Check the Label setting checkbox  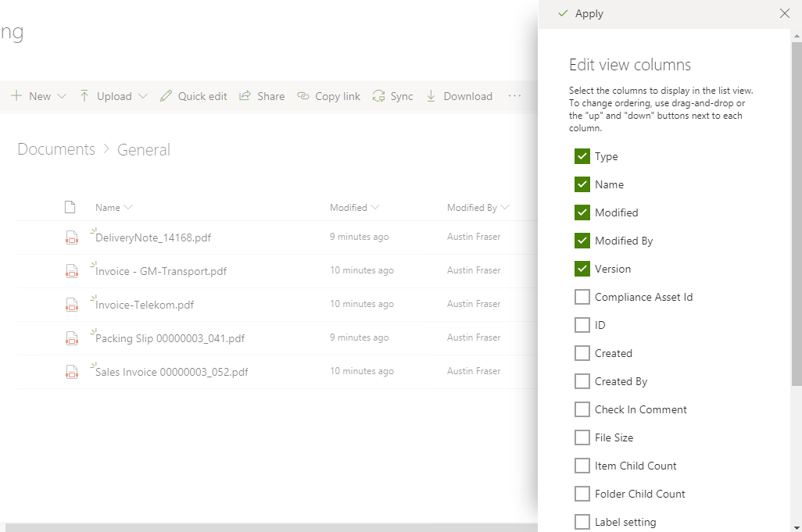click(x=582, y=522)
